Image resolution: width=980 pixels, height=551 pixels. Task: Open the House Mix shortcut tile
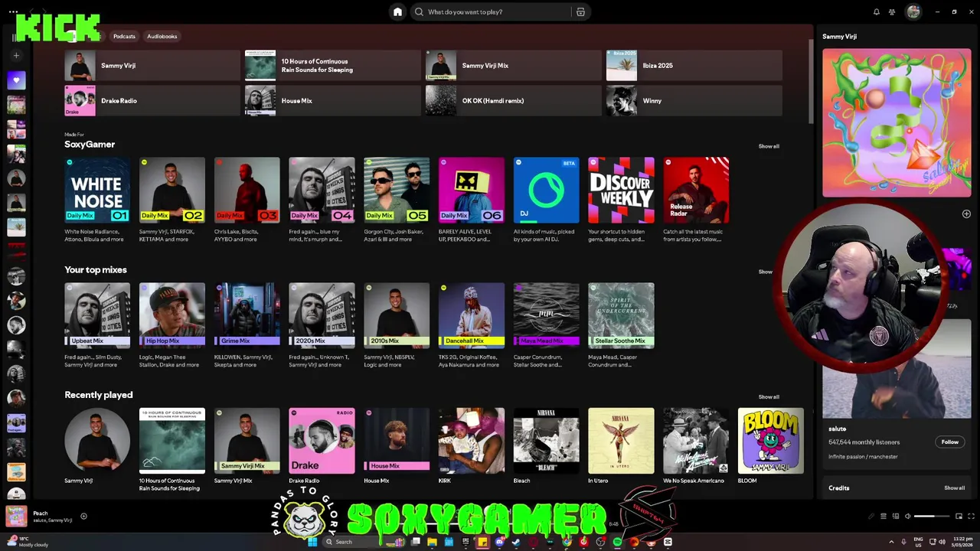(332, 100)
